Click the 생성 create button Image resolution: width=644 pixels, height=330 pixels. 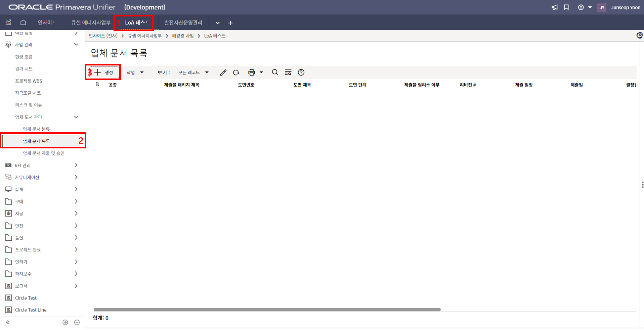104,73
